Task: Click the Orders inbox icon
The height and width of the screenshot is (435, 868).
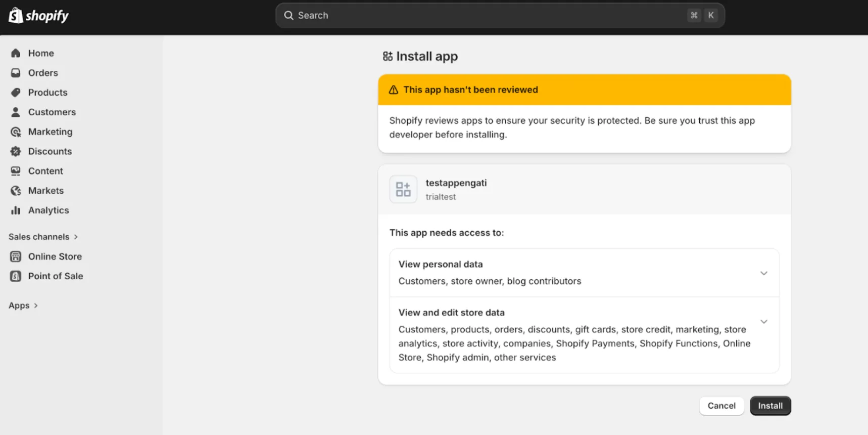Action: pyautogui.click(x=16, y=73)
